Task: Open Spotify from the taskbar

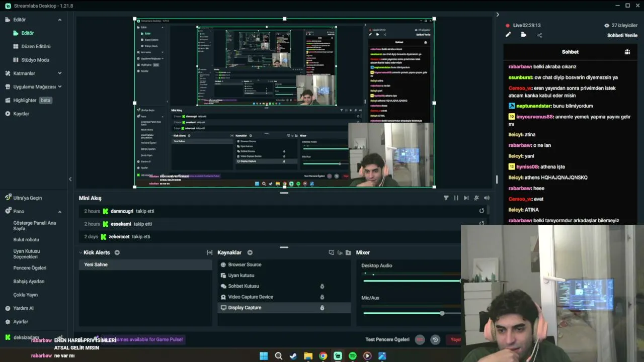Action: coord(353,356)
